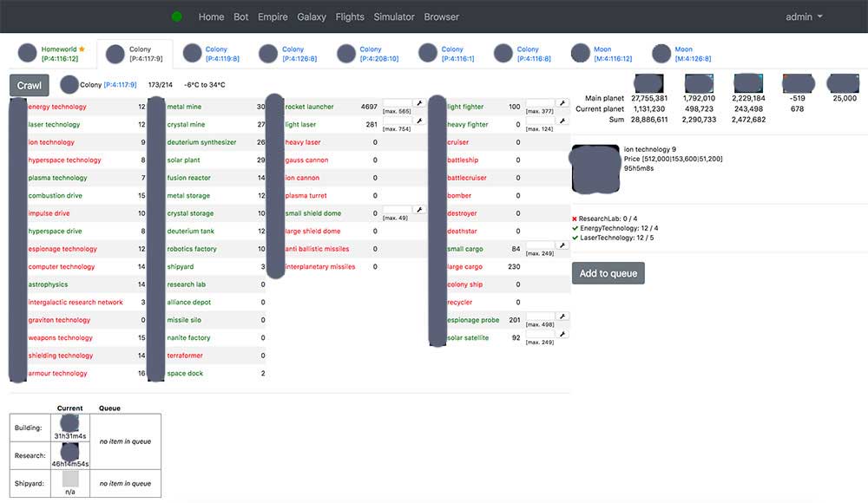The width and height of the screenshot is (868, 503).
Task: Click the Add to queue button
Action: tap(608, 273)
